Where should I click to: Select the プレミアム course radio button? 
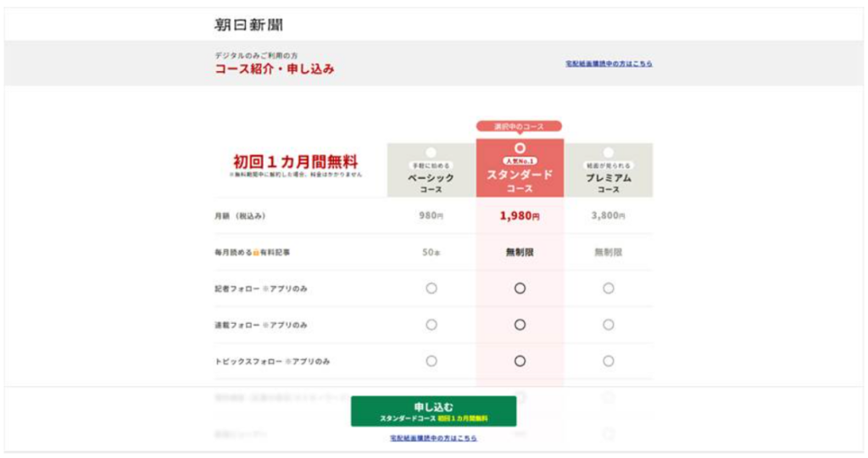609,153
